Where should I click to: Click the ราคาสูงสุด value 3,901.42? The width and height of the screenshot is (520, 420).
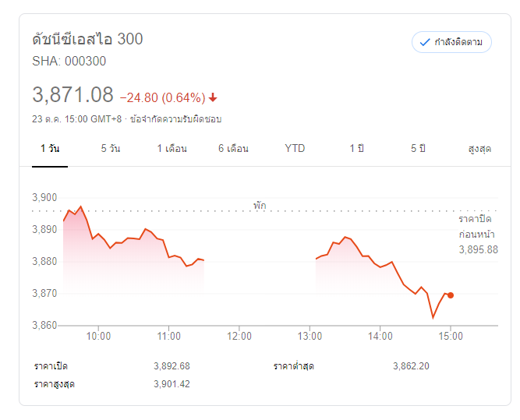click(x=172, y=384)
